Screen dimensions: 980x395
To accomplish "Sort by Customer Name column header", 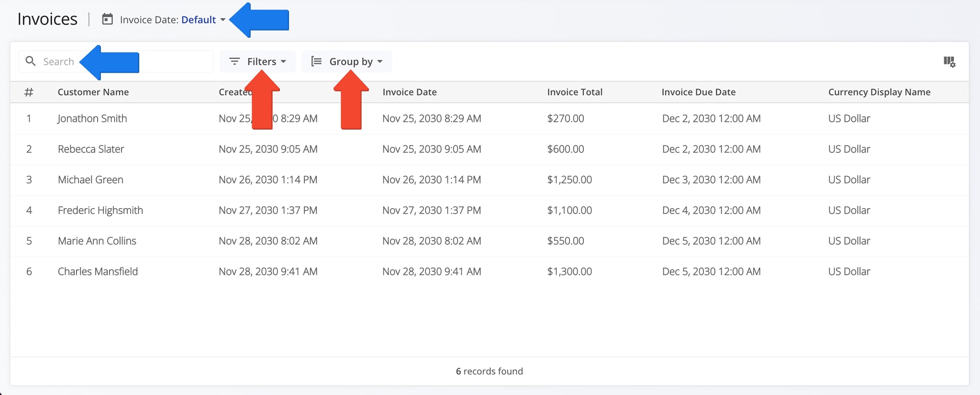I will [x=93, y=92].
